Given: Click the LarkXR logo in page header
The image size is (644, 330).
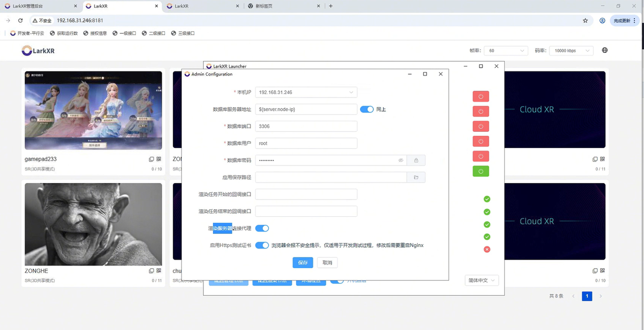Looking at the screenshot, I should click(x=38, y=50).
